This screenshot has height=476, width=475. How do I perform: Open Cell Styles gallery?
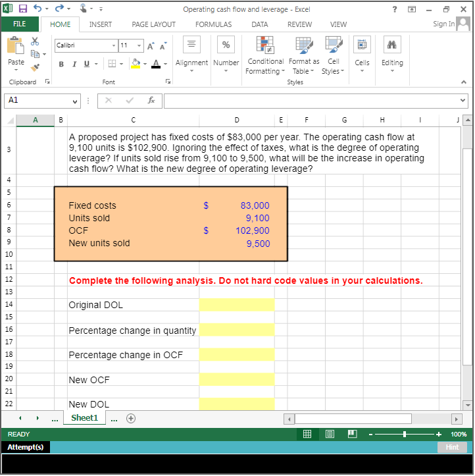coord(333,55)
